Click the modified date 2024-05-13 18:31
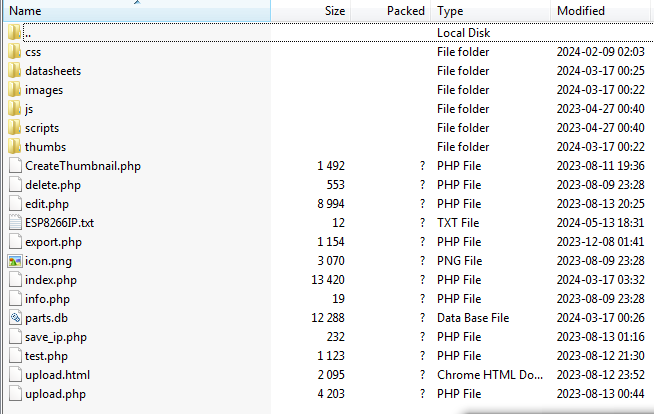The width and height of the screenshot is (654, 414). pos(601,223)
